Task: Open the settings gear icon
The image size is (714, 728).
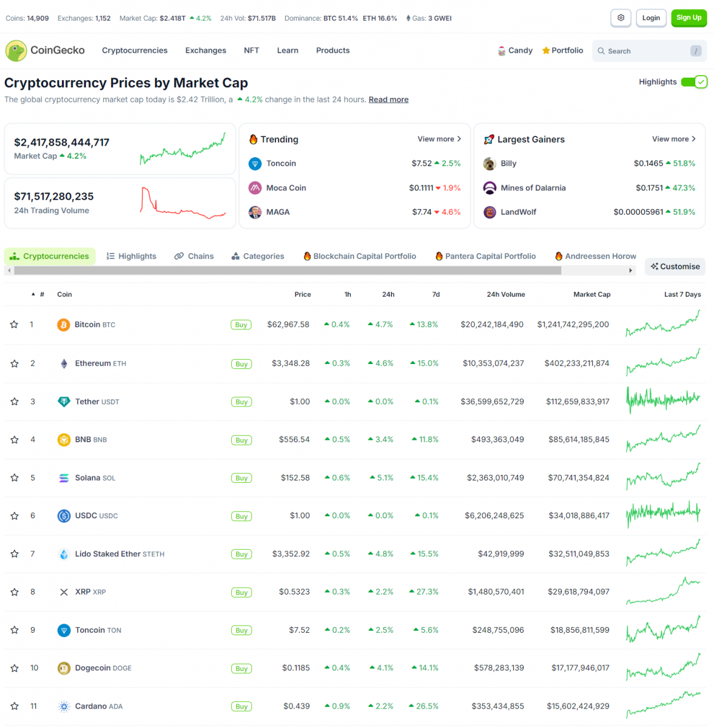Action: point(621,18)
